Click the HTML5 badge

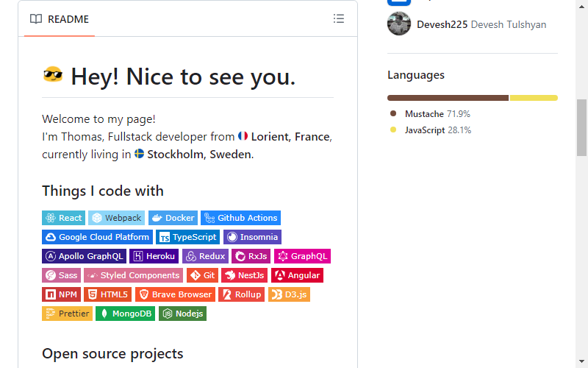tap(107, 294)
